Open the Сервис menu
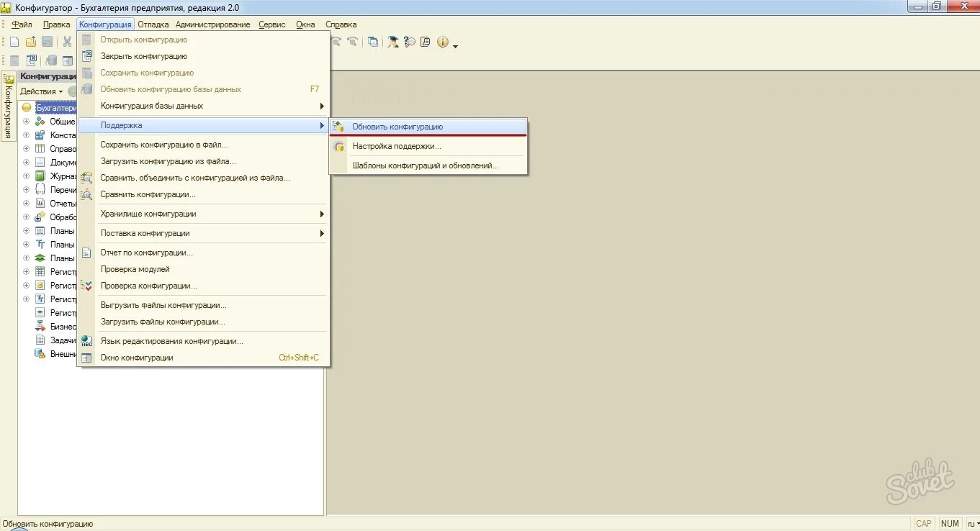The height and width of the screenshot is (531, 980). tap(272, 24)
